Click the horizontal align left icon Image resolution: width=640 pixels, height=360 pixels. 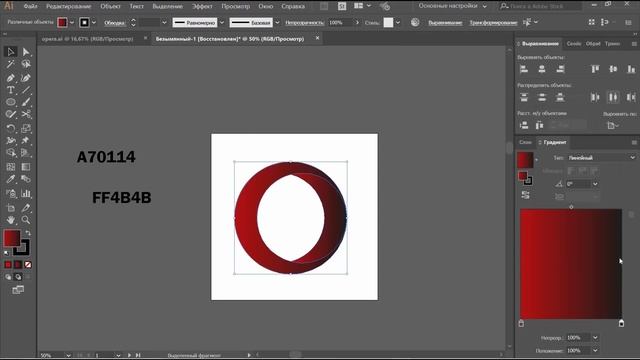(x=524, y=69)
